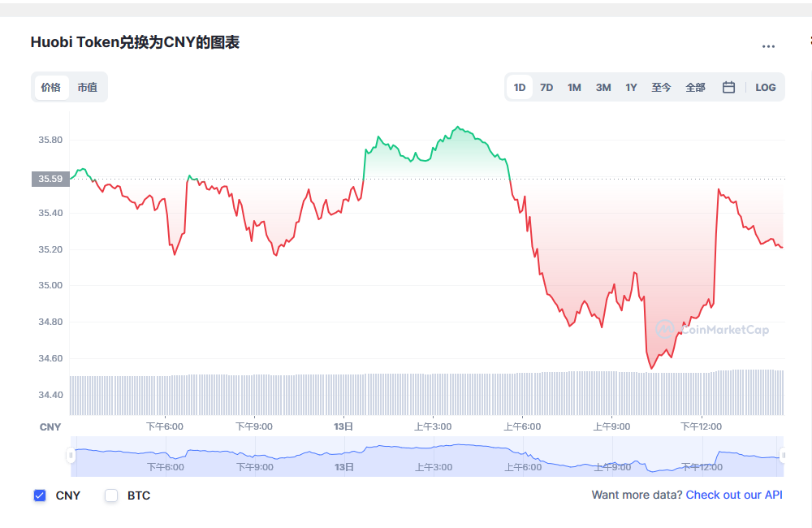Click the 上午3:00 label on the main time axis
The image size is (812, 528).
coord(433,426)
